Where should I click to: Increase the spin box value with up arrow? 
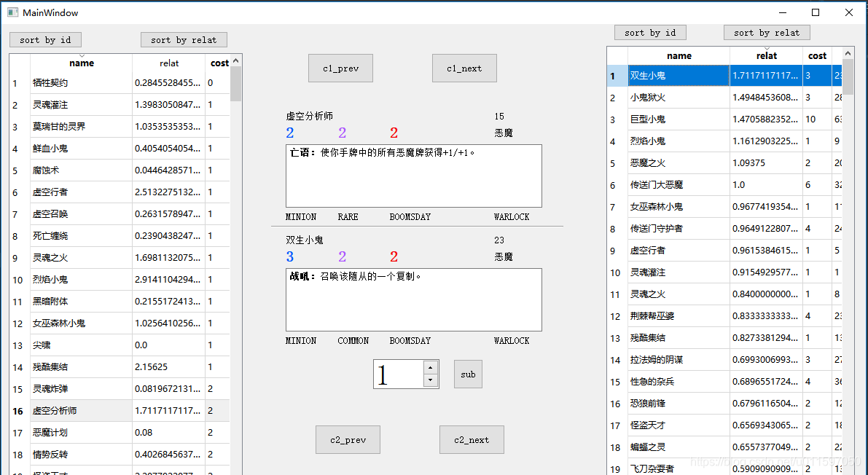pos(430,368)
